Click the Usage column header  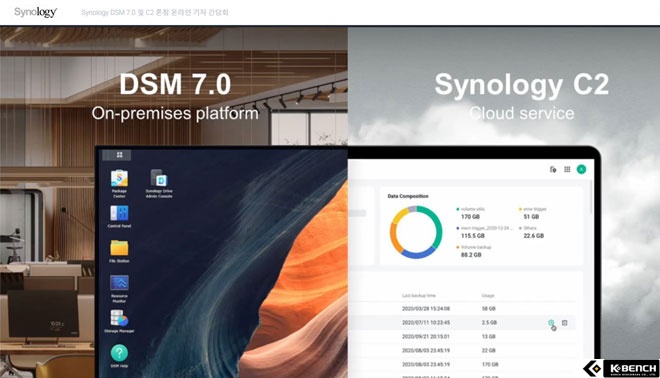click(x=488, y=295)
